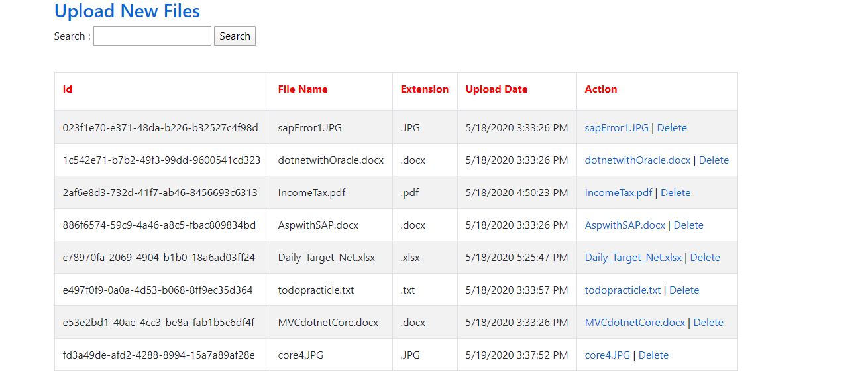This screenshot has height=387, width=868.
Task: Select the Upload Date column header
Action: (496, 89)
